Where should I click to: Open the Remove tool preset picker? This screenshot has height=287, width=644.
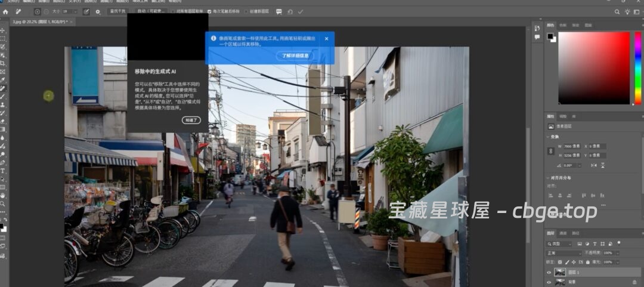[x=19, y=12]
